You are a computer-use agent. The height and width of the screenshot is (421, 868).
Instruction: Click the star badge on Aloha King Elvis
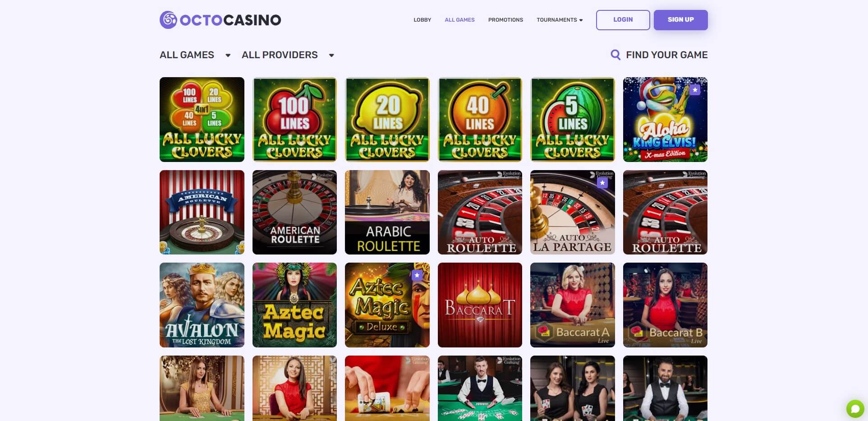[695, 90]
